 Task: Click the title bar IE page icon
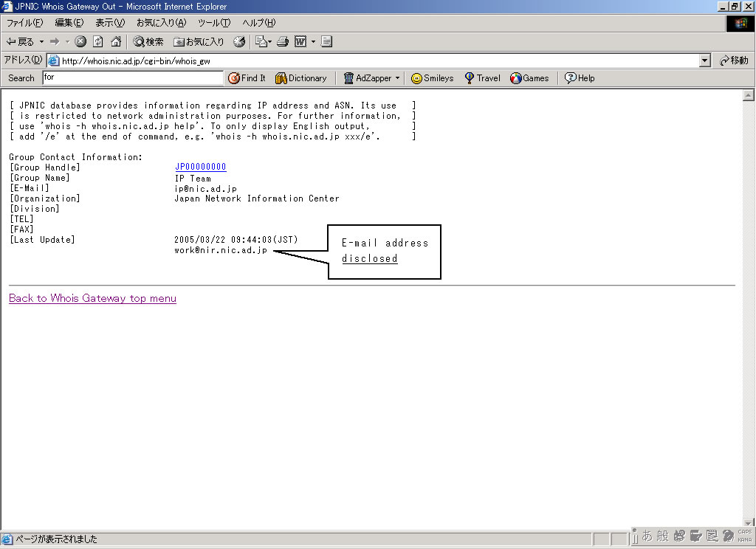point(7,6)
